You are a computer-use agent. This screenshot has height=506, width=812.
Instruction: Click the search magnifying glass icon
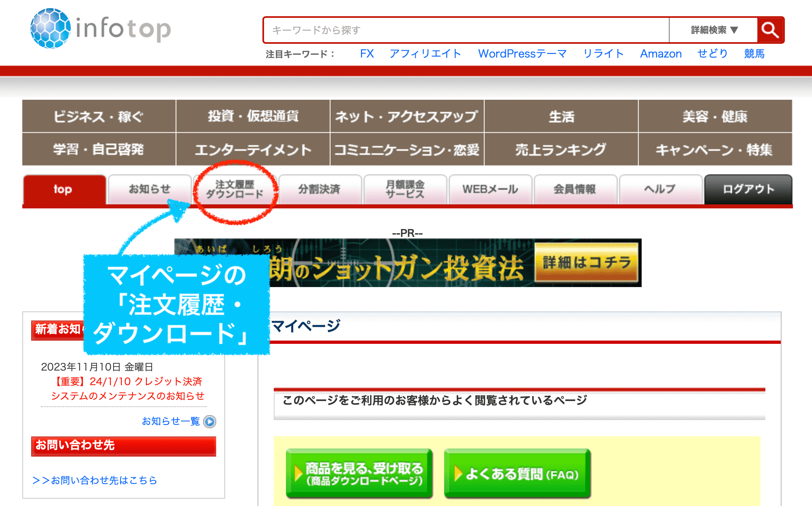(770, 30)
